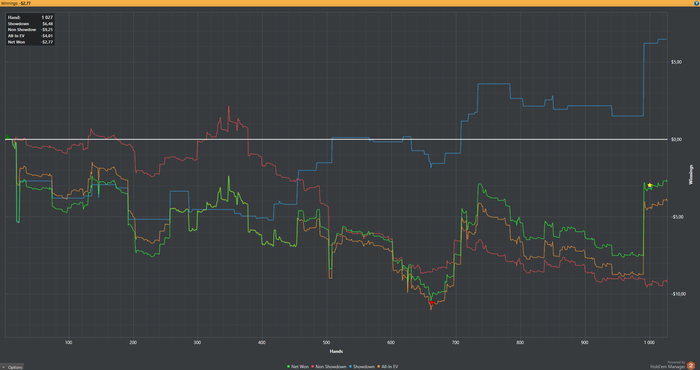
Task: Click the Net Won value -$2,77 in the stats box
Action: click(47, 42)
